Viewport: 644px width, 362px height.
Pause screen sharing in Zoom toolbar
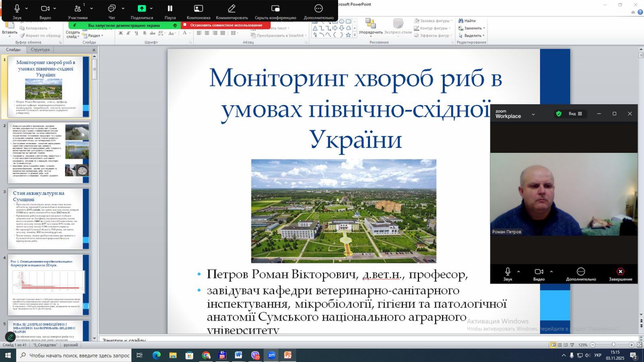coord(170,11)
